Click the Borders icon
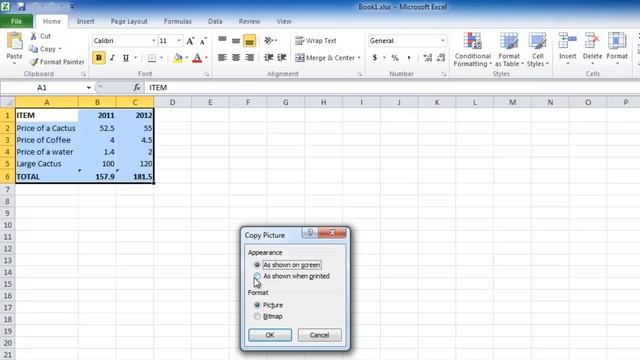The image size is (640, 360). (x=152, y=58)
